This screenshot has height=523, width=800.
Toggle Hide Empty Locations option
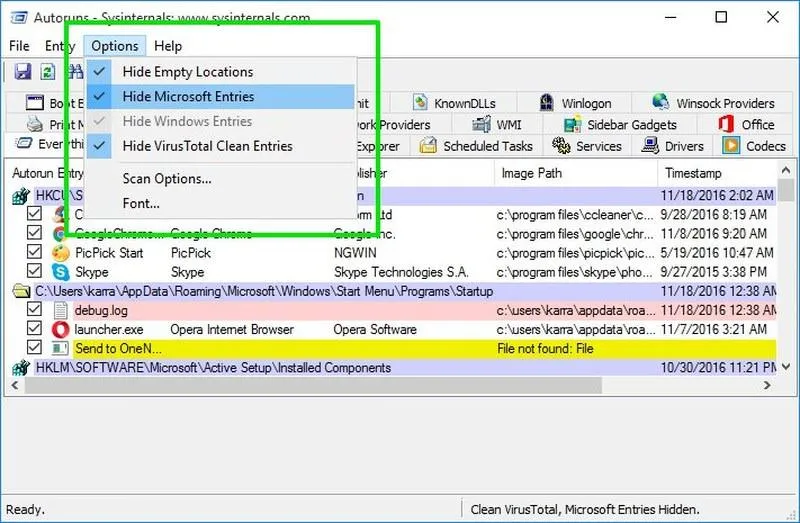[x=220, y=71]
